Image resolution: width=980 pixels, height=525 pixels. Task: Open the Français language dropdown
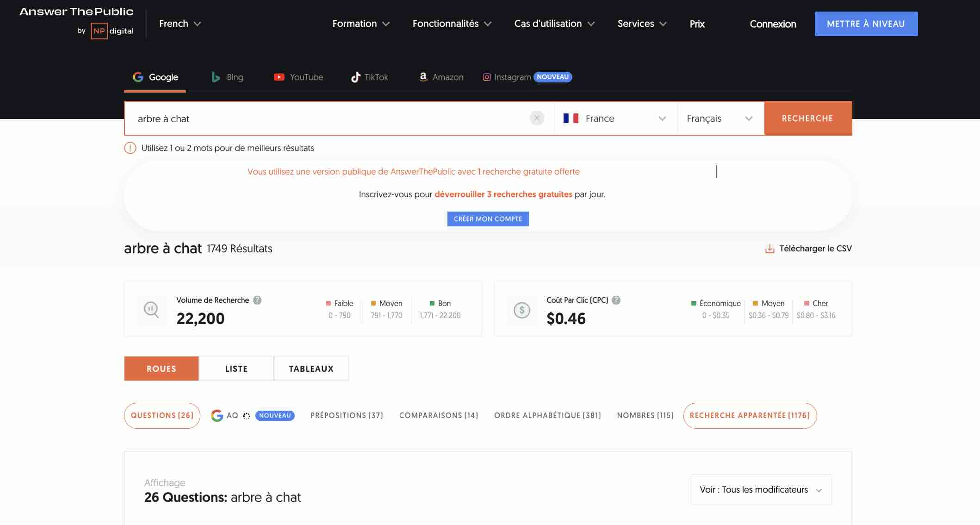[x=719, y=119]
